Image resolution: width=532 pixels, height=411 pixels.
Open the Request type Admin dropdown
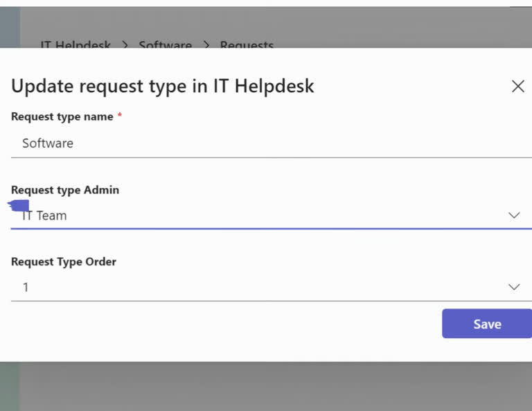[272, 216]
